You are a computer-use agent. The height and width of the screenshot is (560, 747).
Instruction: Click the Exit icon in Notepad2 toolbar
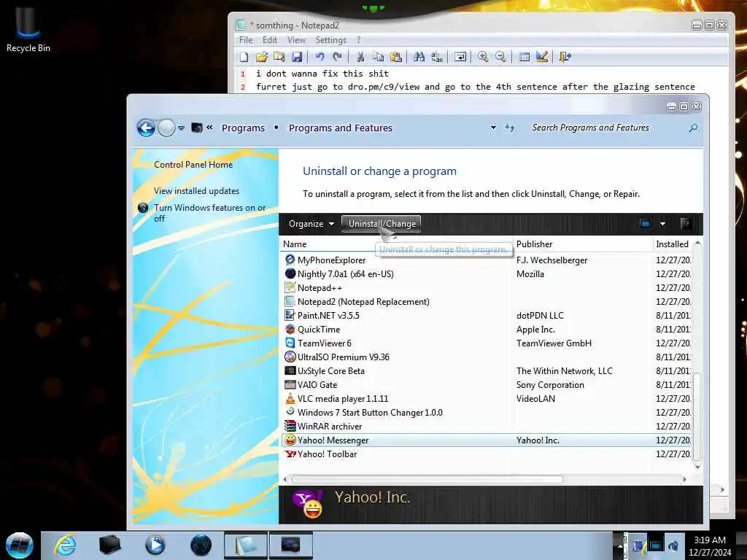point(565,57)
